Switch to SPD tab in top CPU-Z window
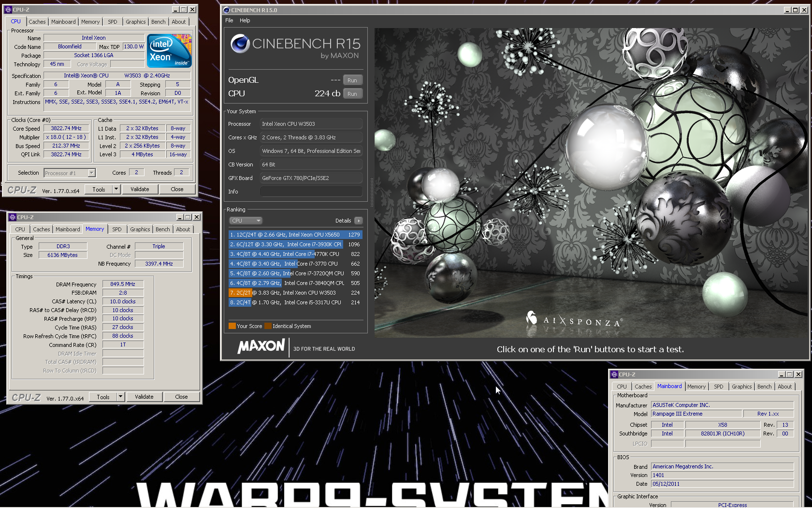Viewport: 812px width, 508px height. coord(113,22)
